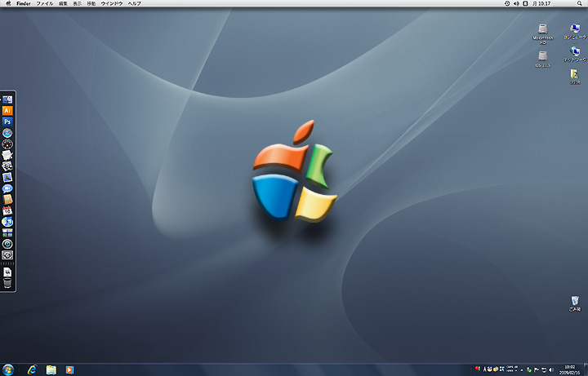
Task: Click the menu bar clock 10:17
Action: tap(541, 3)
